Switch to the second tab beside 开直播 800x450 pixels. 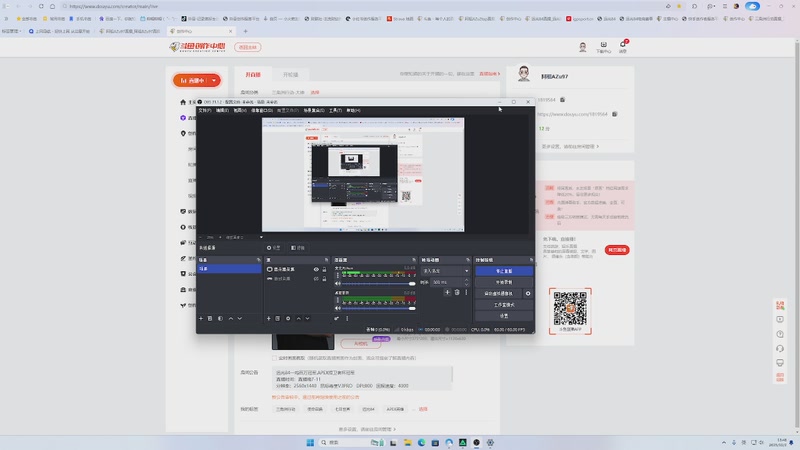click(290, 74)
